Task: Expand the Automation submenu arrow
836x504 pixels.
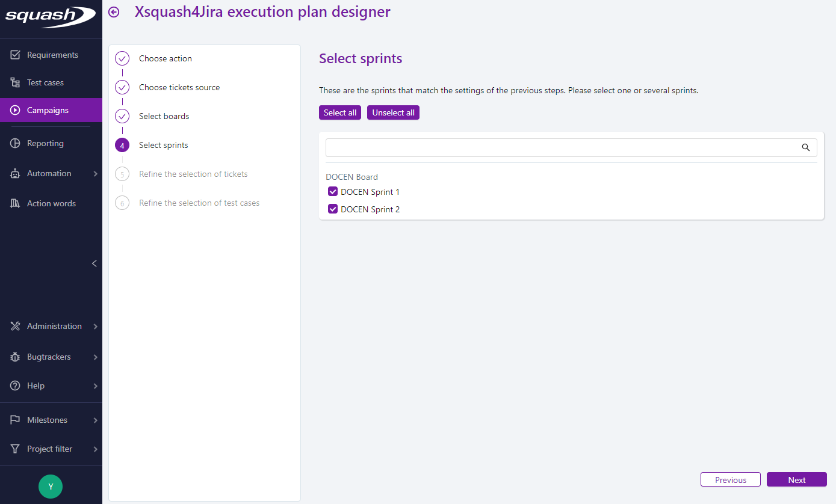Action: click(x=95, y=174)
